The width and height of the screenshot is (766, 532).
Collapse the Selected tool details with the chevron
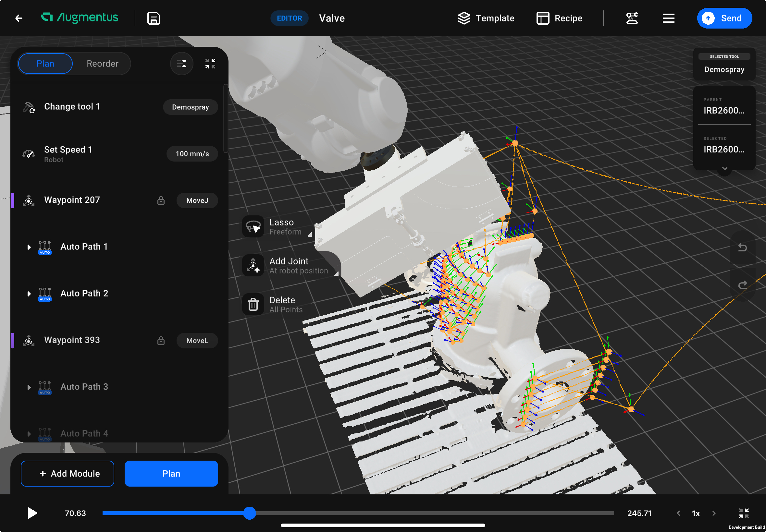point(724,169)
